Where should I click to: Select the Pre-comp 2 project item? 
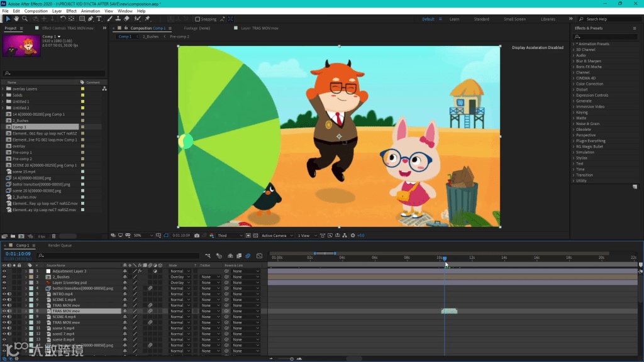[22, 159]
